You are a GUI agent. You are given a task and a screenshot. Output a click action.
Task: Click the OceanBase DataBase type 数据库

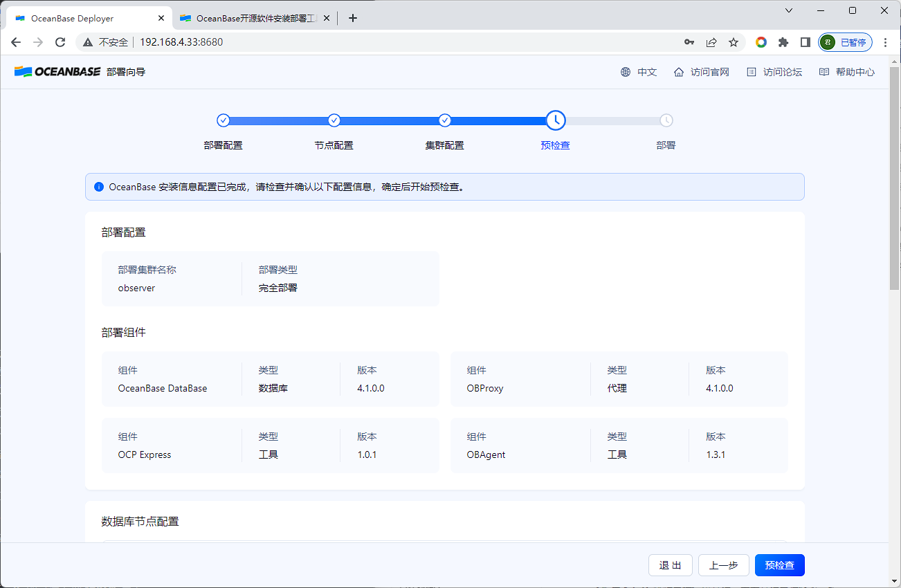click(x=273, y=388)
